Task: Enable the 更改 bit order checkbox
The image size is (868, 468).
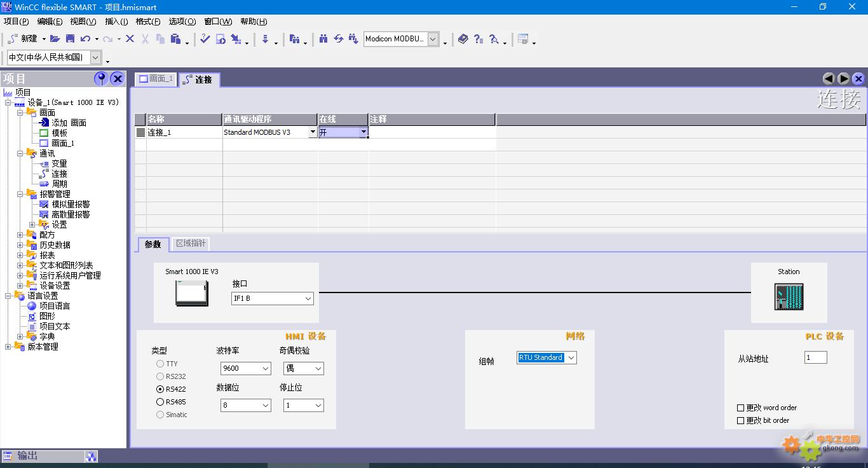Action: [x=740, y=420]
